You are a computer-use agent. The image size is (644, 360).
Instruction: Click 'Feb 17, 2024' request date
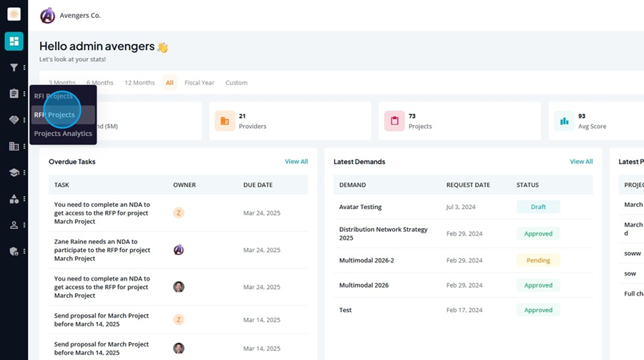[464, 310]
